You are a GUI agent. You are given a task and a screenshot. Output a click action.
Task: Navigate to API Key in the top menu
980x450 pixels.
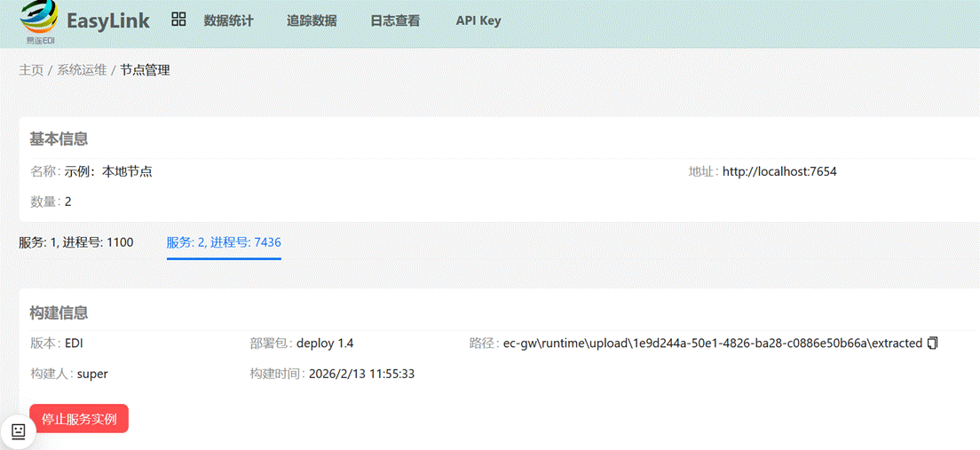pos(478,20)
